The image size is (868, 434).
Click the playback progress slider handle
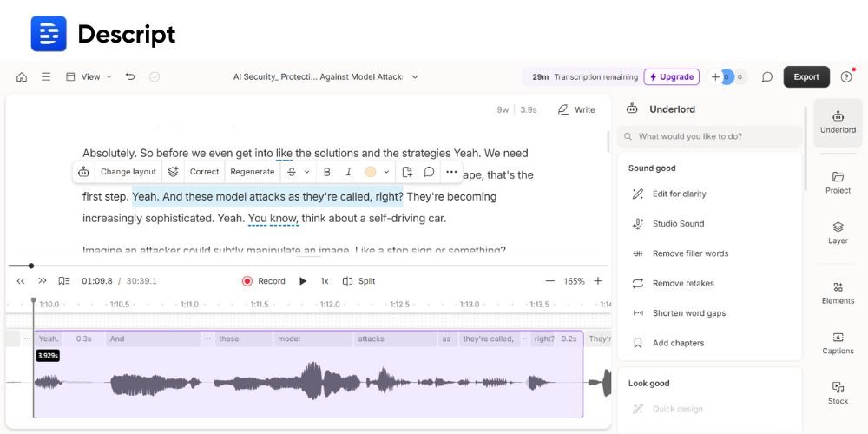31,266
